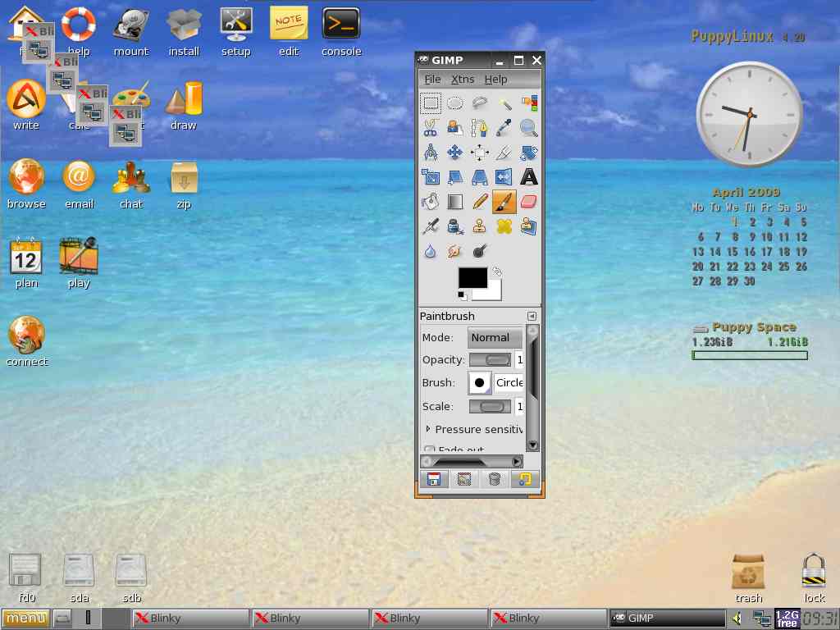Screen dimensions: 840x630
Task: Click the Circle brush name field
Action: tap(509, 382)
